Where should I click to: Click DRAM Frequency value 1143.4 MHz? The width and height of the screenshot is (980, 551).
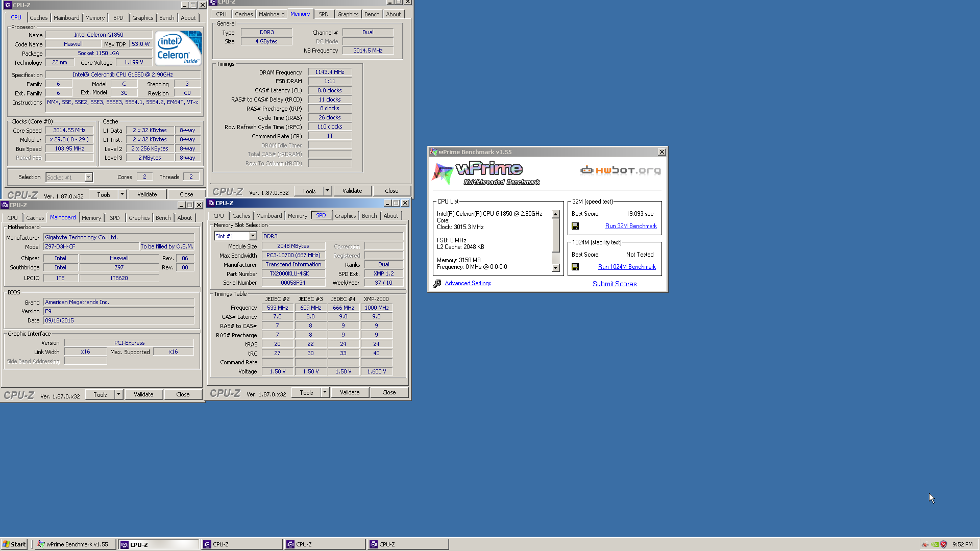[x=330, y=72]
